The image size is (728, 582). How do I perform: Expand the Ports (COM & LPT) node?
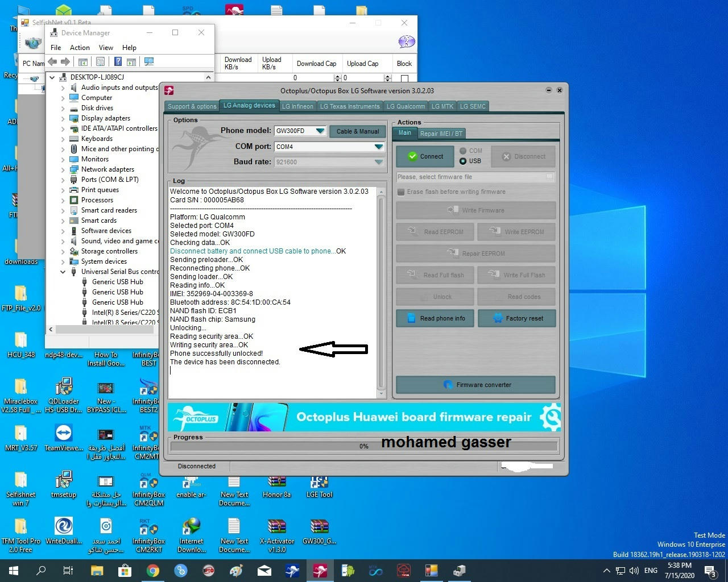point(63,180)
